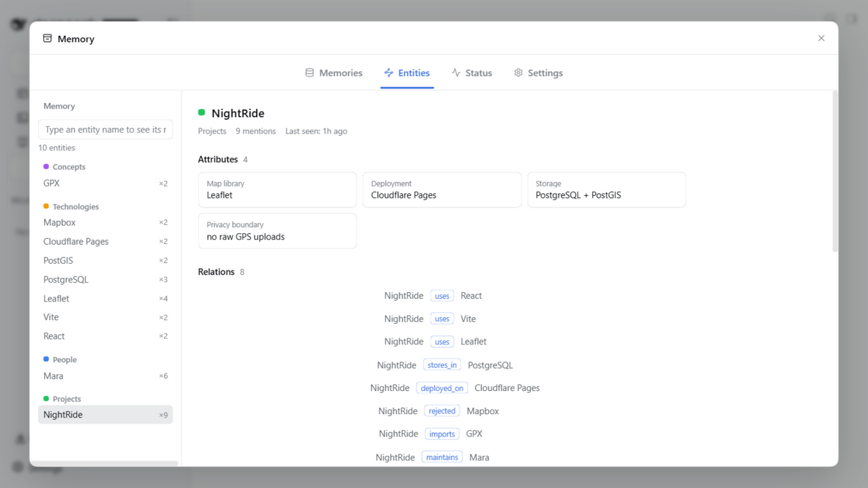Choose Cloudflare Pages in the sidebar entity list
The height and width of the screenshot is (488, 868).
[x=105, y=241]
